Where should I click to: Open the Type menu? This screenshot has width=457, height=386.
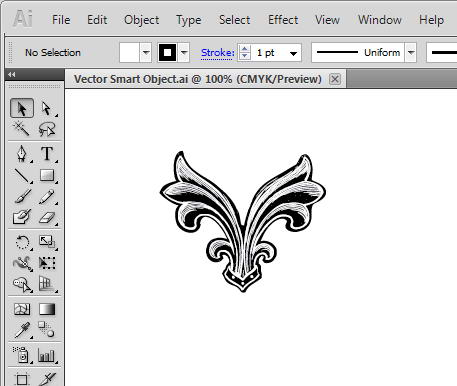[189, 20]
